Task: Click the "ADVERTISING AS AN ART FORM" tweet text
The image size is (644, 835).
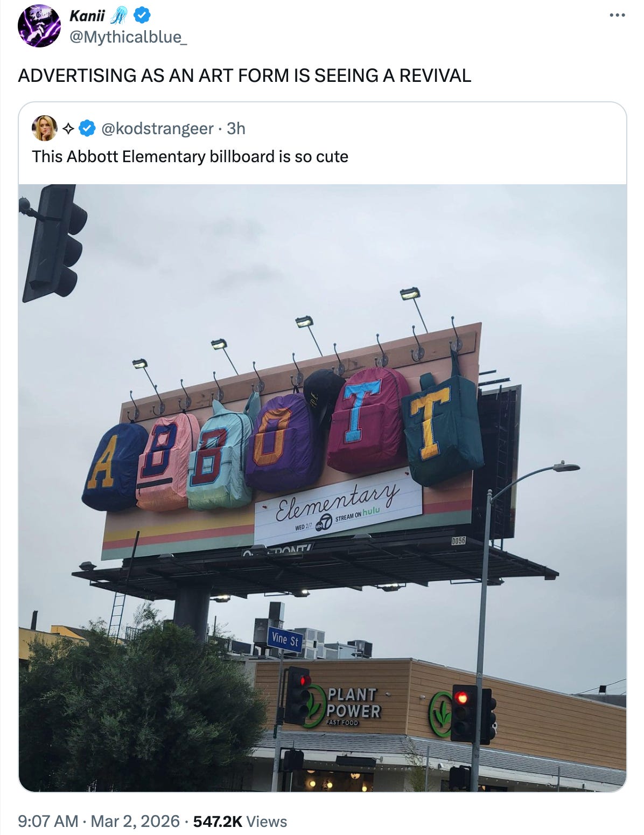Action: tap(153, 75)
